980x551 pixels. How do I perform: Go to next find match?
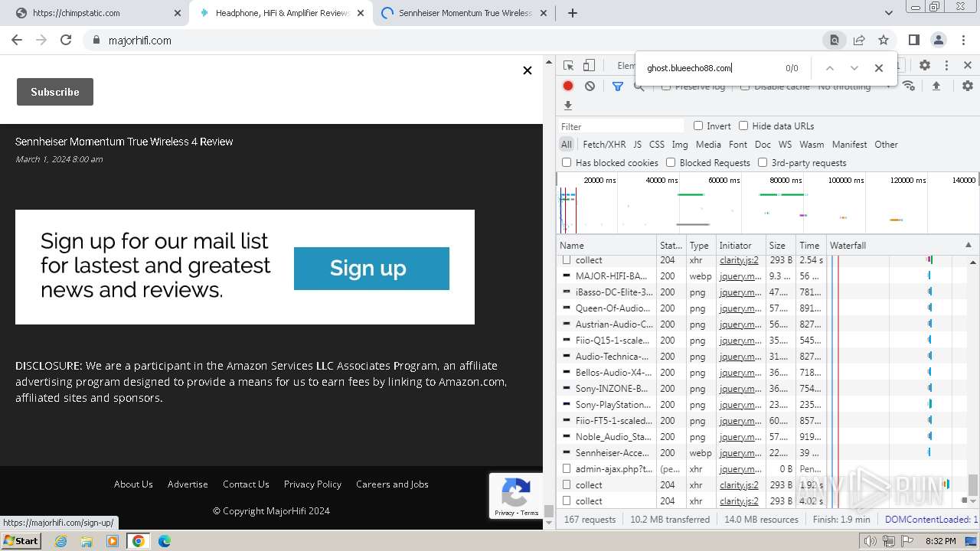854,68
